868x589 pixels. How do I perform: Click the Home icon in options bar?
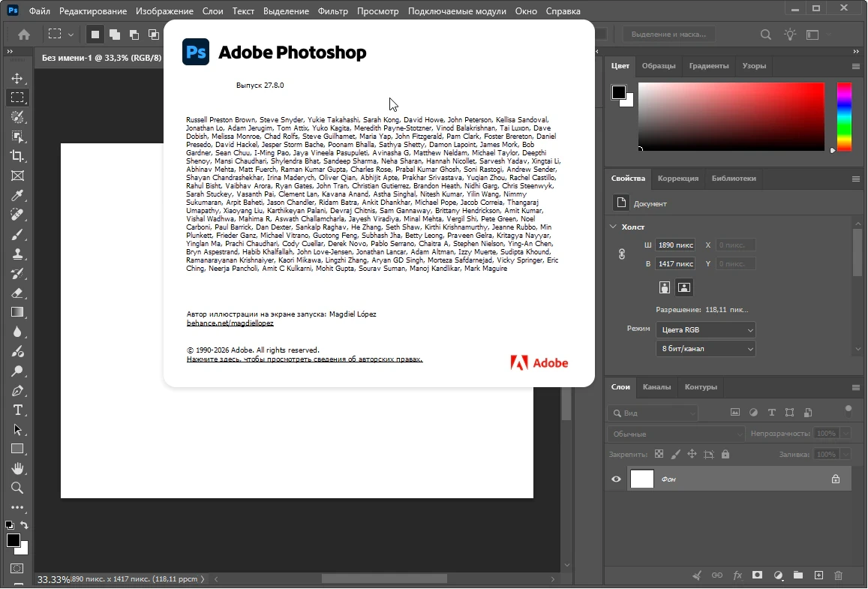(x=24, y=35)
